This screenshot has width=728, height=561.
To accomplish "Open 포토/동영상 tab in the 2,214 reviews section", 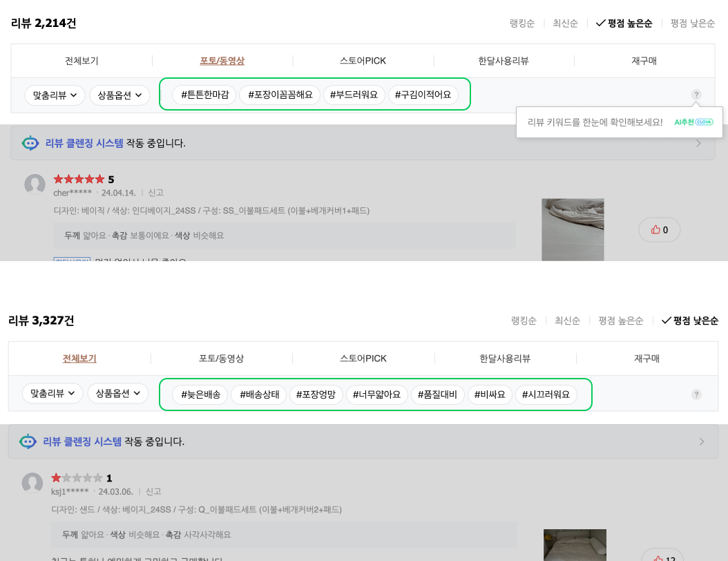I will (222, 61).
